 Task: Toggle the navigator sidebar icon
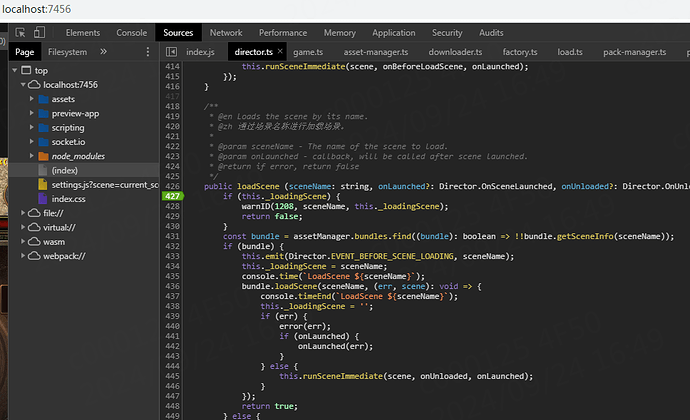coord(171,52)
